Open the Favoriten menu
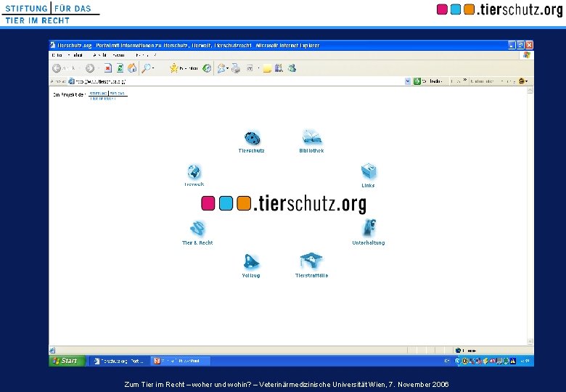This screenshot has width=566, height=392. pos(118,55)
